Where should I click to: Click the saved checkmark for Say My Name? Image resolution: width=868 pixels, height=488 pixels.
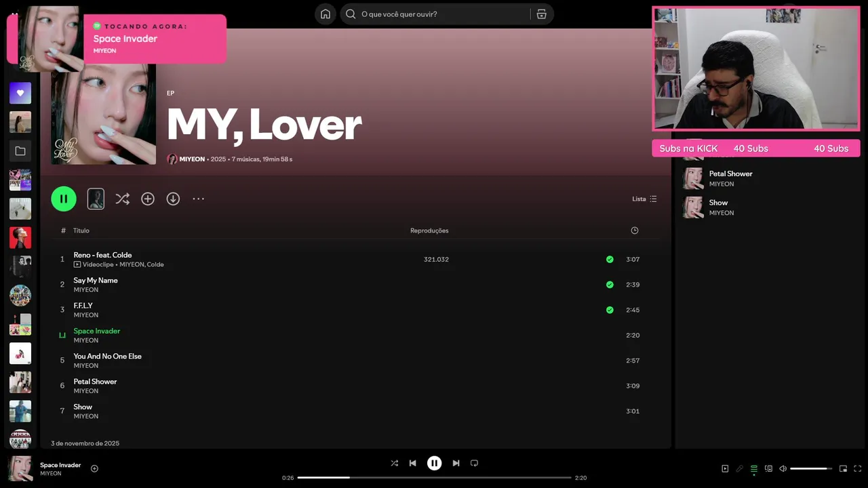pos(610,285)
